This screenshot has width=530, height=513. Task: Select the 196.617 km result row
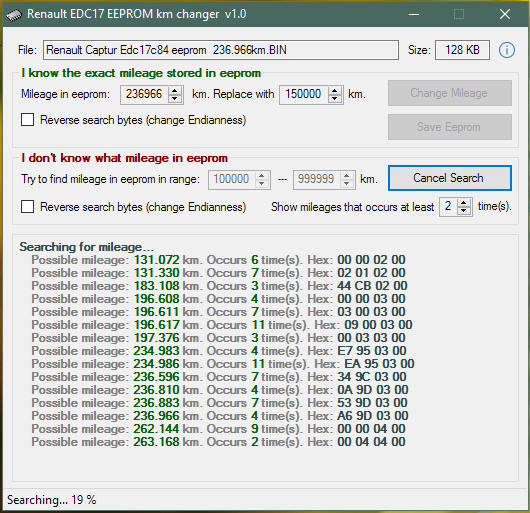tap(222, 325)
